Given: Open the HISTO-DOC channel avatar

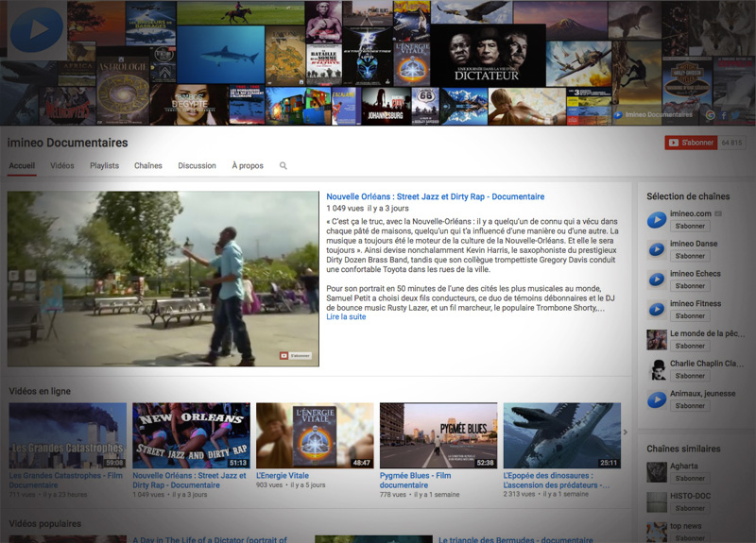Looking at the screenshot, I should tap(656, 502).
